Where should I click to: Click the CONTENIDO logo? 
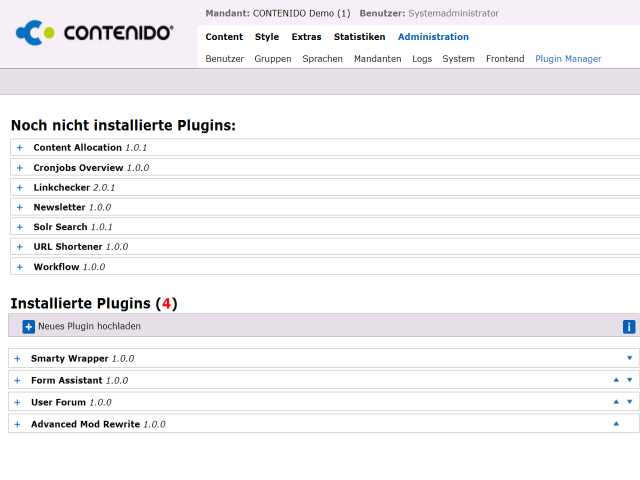click(94, 33)
